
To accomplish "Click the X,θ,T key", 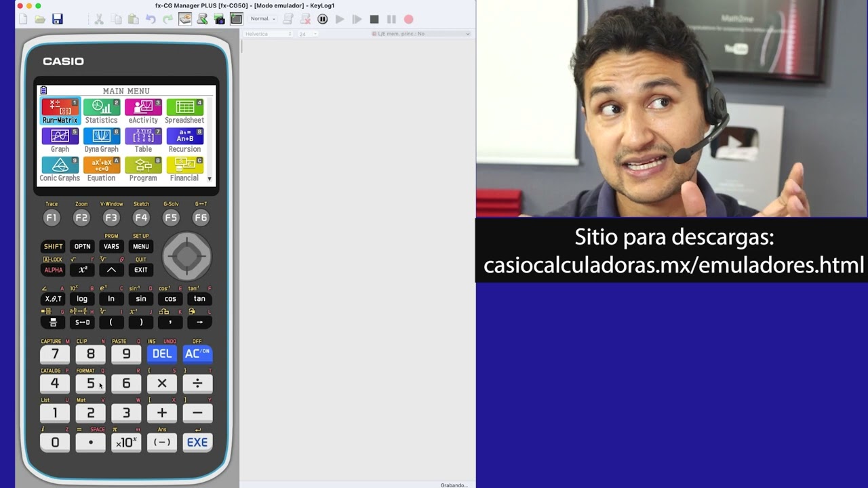I will click(x=53, y=299).
